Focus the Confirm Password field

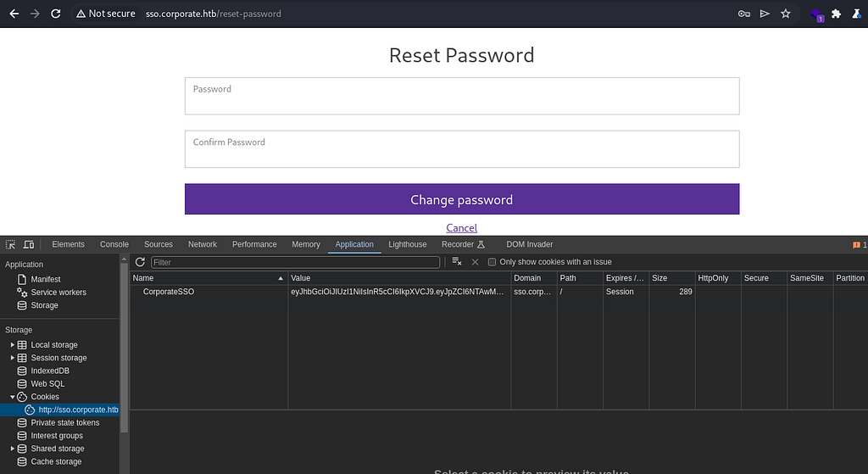pyautogui.click(x=462, y=149)
